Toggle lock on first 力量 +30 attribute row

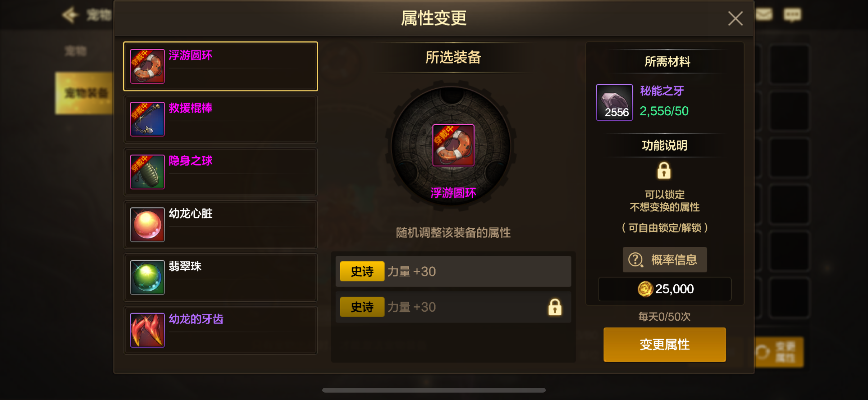tap(453, 271)
